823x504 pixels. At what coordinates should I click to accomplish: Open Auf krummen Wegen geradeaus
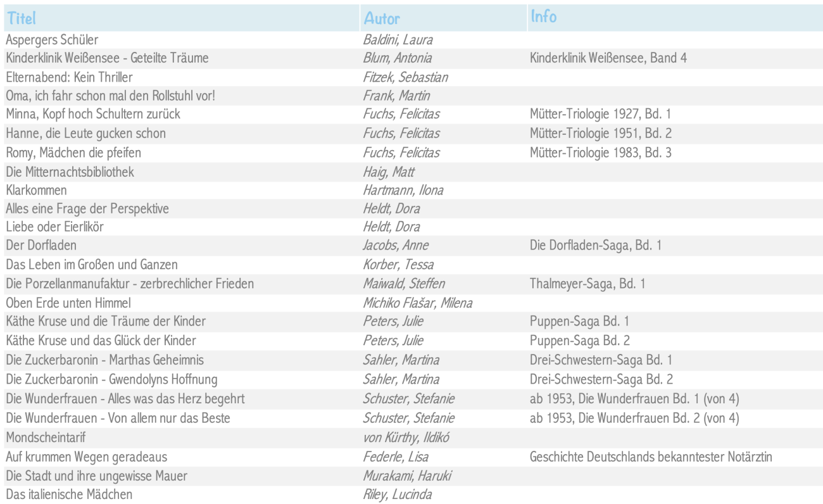87,457
